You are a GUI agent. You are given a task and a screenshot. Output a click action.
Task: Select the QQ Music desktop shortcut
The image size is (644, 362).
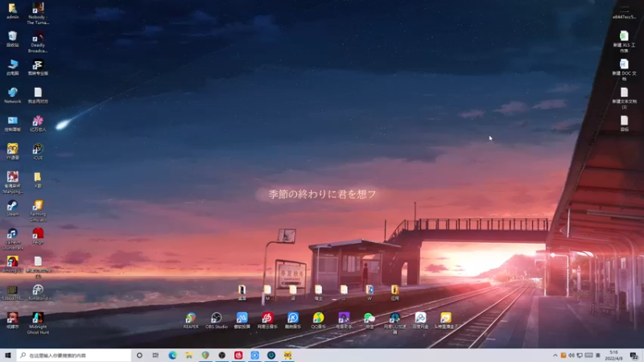[x=318, y=320]
